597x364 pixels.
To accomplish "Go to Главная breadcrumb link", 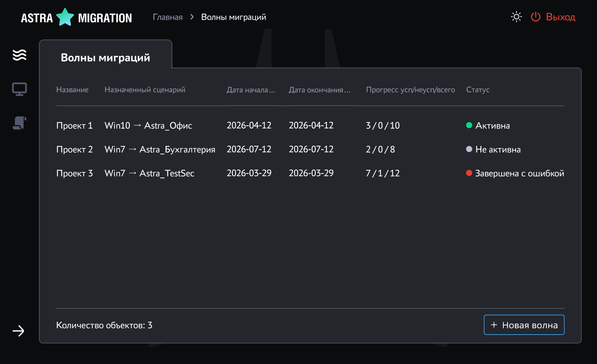I will (x=168, y=17).
